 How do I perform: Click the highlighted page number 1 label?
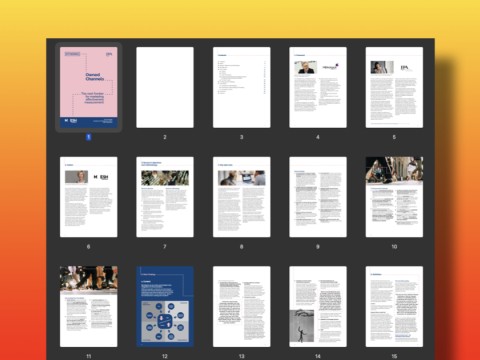click(89, 137)
